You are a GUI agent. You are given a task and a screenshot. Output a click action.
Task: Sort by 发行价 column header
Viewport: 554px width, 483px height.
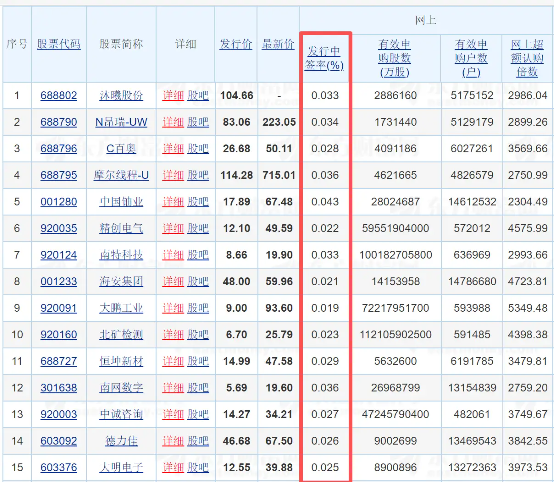(236, 44)
